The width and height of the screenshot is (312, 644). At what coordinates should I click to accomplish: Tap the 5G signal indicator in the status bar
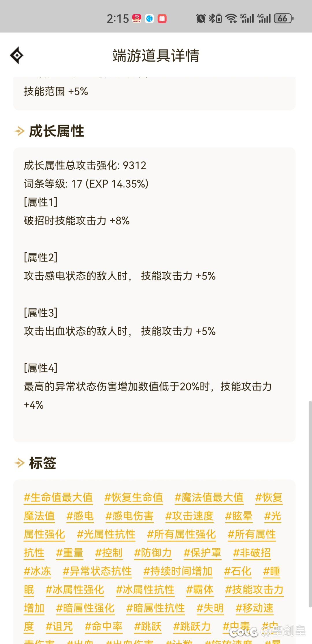(247, 18)
